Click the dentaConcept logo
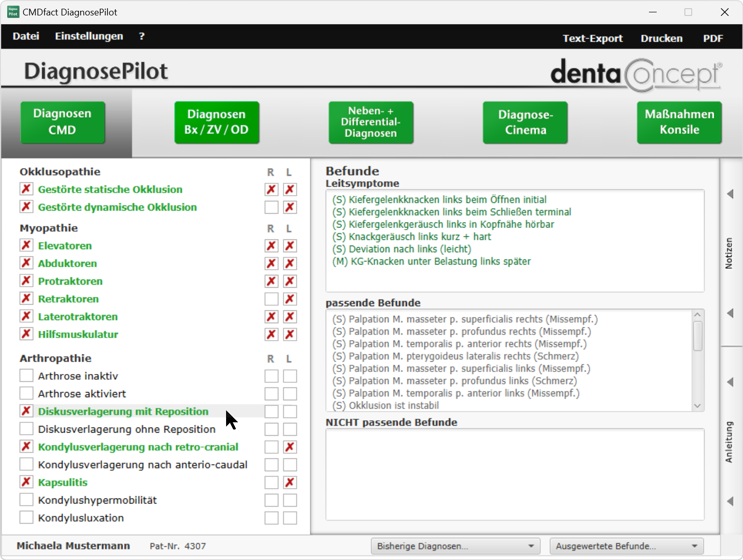 coord(636,74)
